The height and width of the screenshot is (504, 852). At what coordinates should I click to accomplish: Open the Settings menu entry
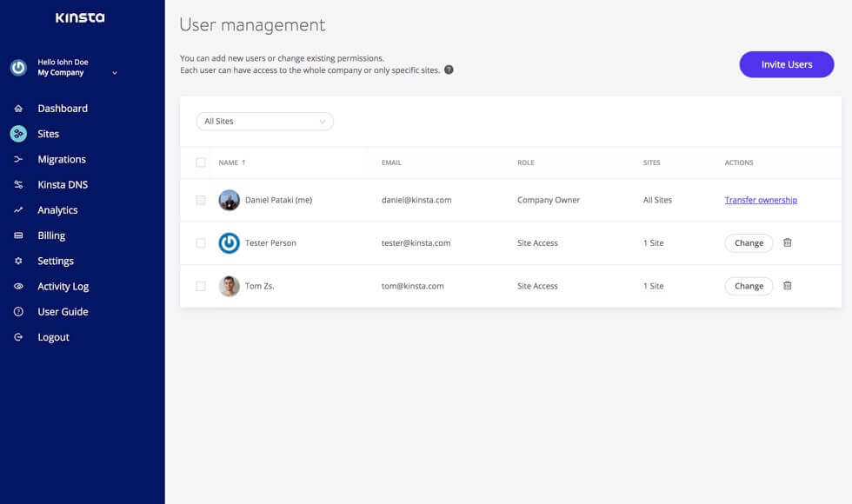(x=55, y=260)
